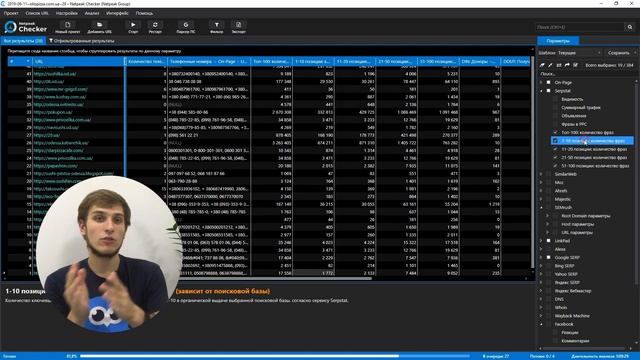Uncheck 21-50 позиции количество фраз parameter

click(555, 157)
